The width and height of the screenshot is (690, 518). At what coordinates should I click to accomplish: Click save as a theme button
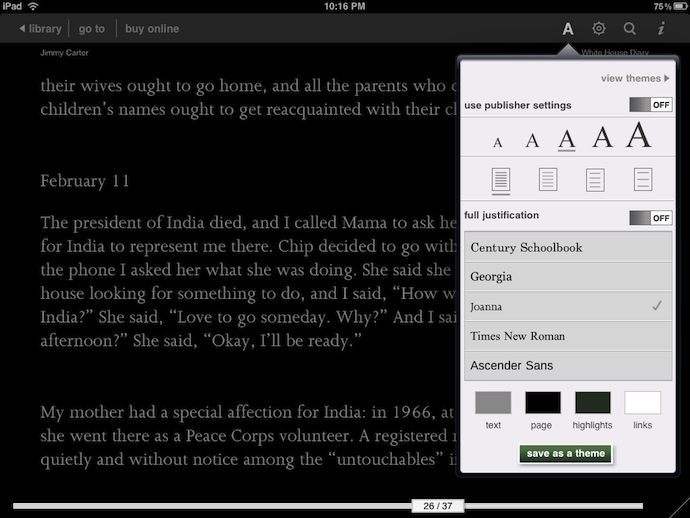point(565,454)
